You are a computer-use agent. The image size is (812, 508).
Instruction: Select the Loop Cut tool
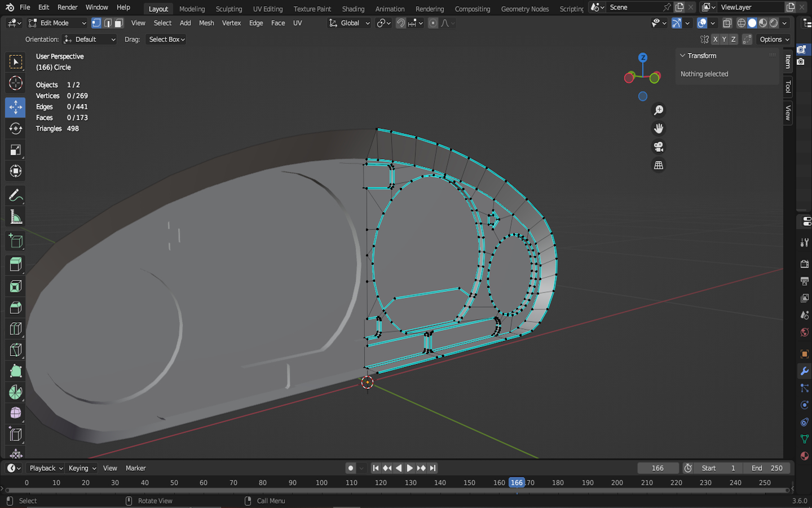pyautogui.click(x=15, y=329)
